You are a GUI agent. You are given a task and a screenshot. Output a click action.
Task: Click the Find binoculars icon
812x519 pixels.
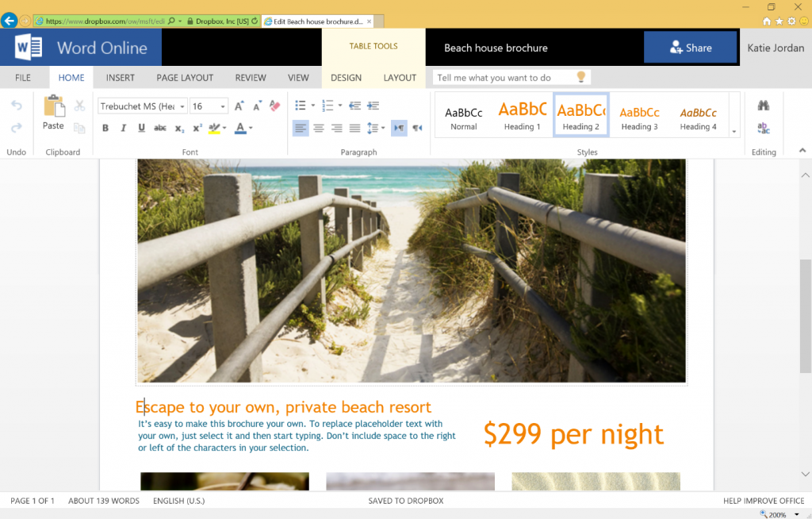pos(763,106)
